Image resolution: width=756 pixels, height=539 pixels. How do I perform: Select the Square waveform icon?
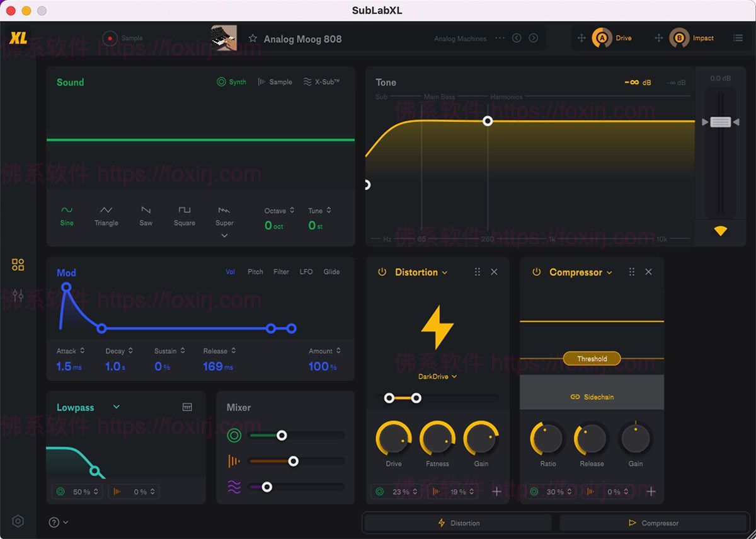click(184, 210)
